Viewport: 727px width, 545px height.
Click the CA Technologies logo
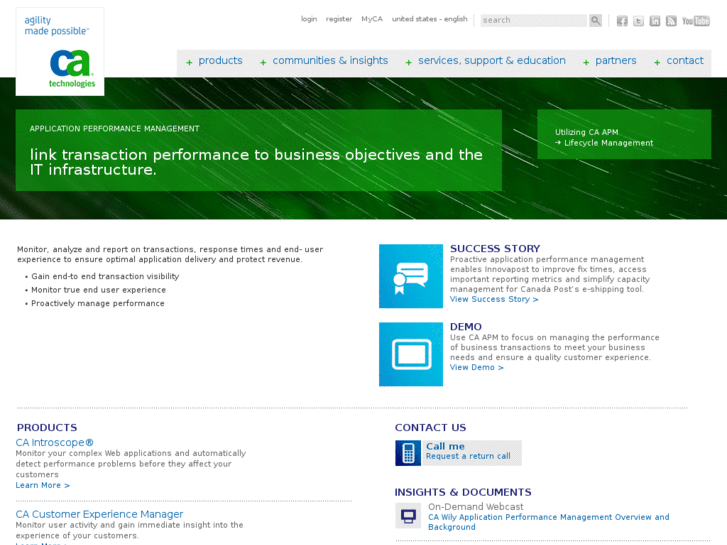(x=72, y=68)
